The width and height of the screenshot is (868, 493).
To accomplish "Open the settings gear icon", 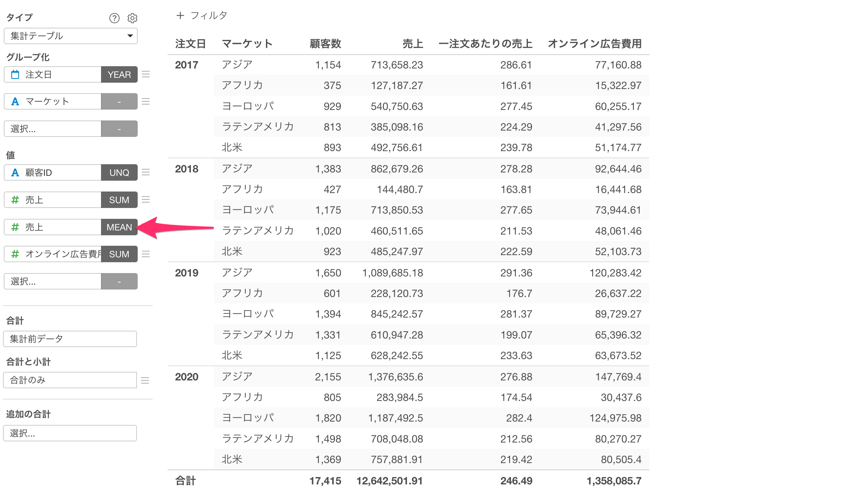I will [132, 18].
